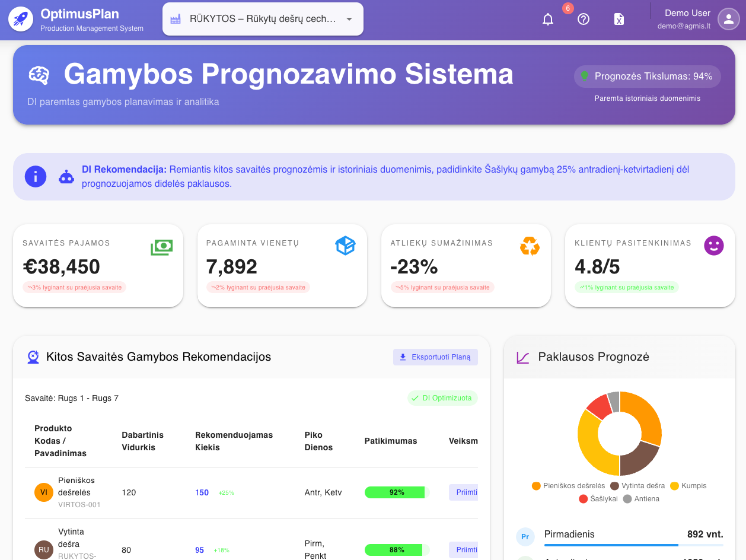The image size is (746, 560).
Task: Click the OptimusPlan rocket logo
Action: pyautogui.click(x=20, y=18)
